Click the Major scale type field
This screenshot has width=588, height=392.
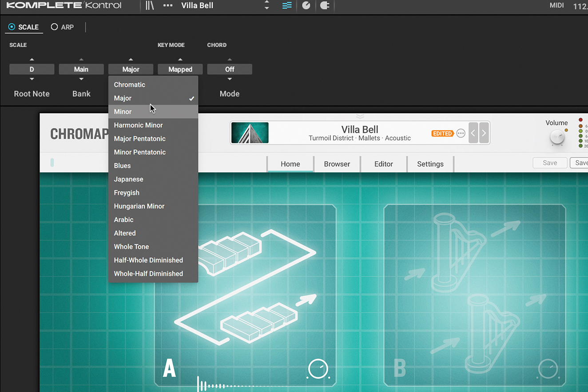click(x=131, y=69)
